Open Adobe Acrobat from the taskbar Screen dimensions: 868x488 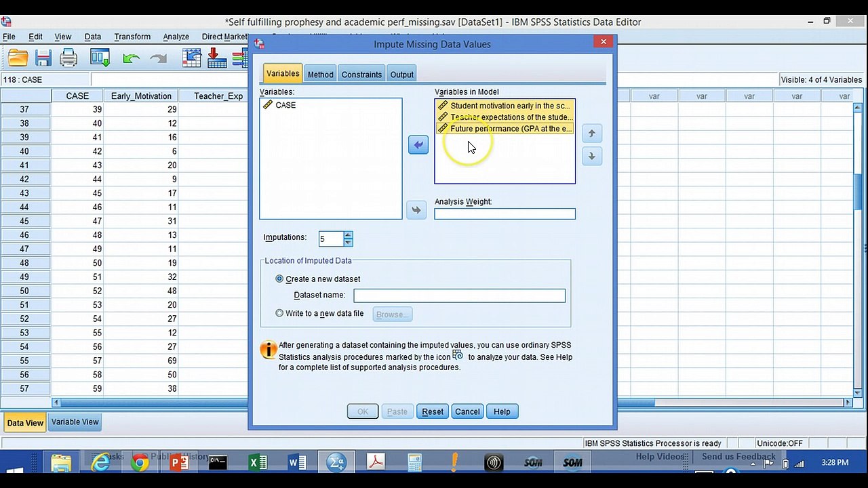pyautogui.click(x=376, y=463)
